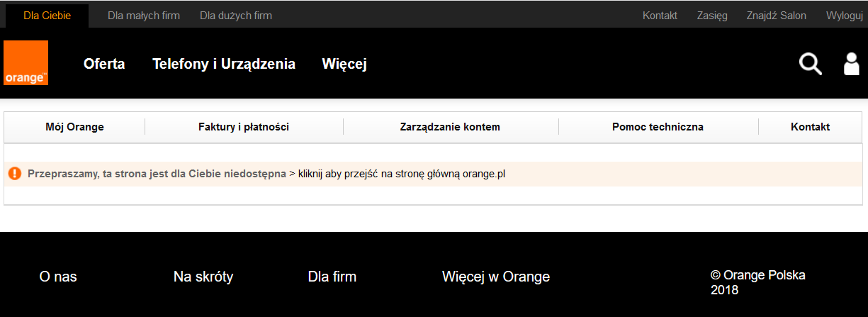This screenshot has height=317, width=868.
Task: Open the Mój Orange tab
Action: 74,127
